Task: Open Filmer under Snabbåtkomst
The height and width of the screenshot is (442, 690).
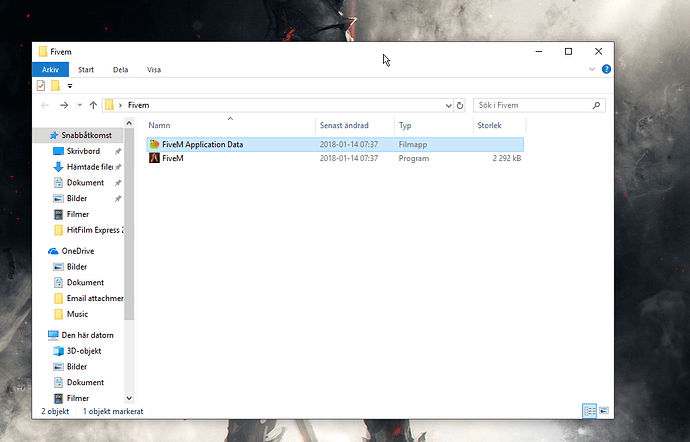Action: (x=78, y=214)
